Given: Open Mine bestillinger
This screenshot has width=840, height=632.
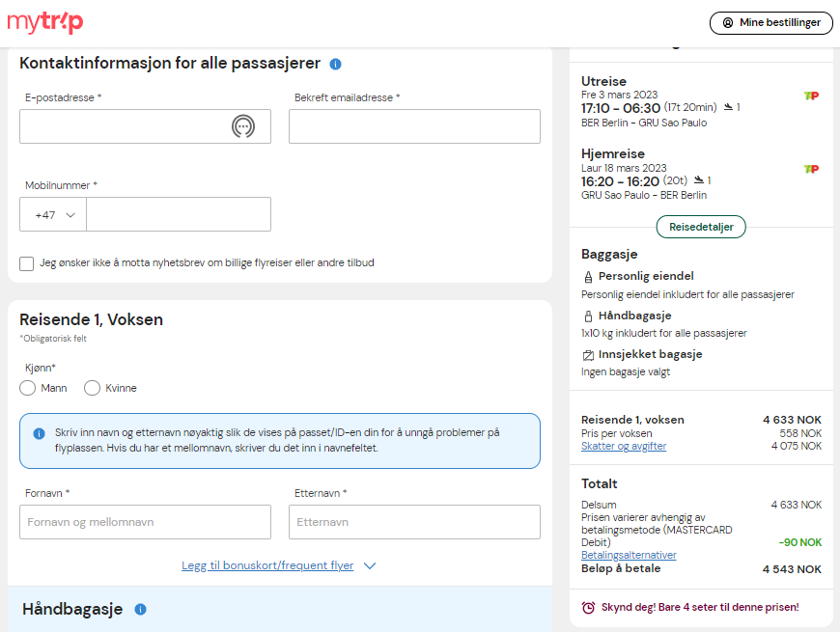Looking at the screenshot, I should point(770,23).
